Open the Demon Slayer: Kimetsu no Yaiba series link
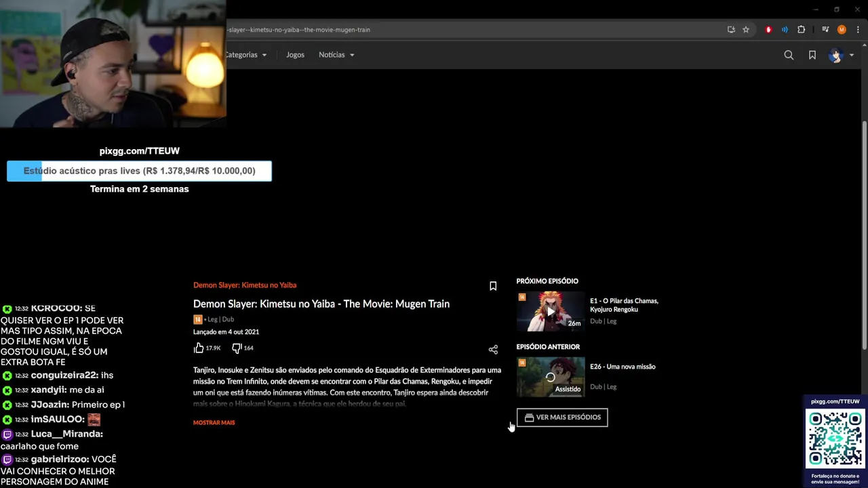 coord(245,285)
